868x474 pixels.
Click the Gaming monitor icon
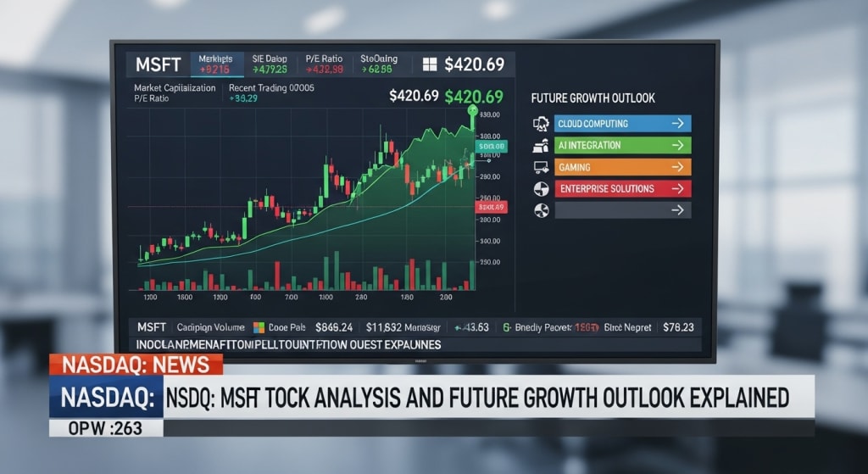pyautogui.click(x=541, y=167)
